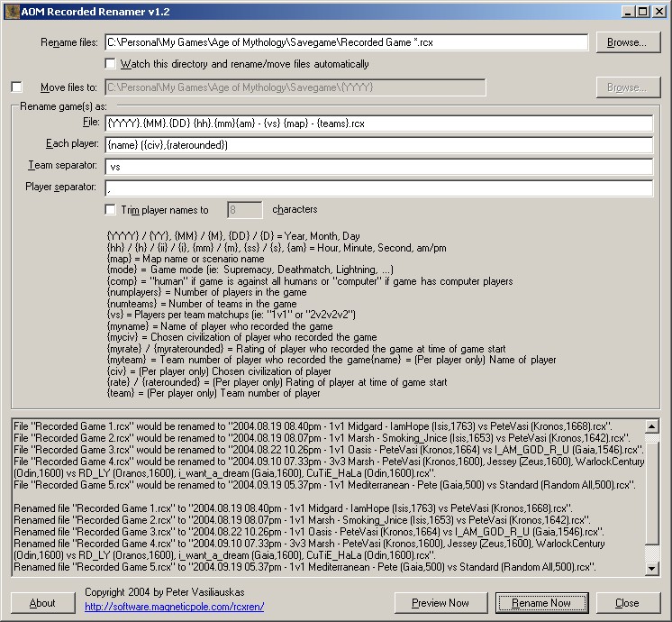This screenshot has width=672, height=622.
Task: Click the Copyright 2004 by Peter Vasiliauskas text
Action: 165,592
